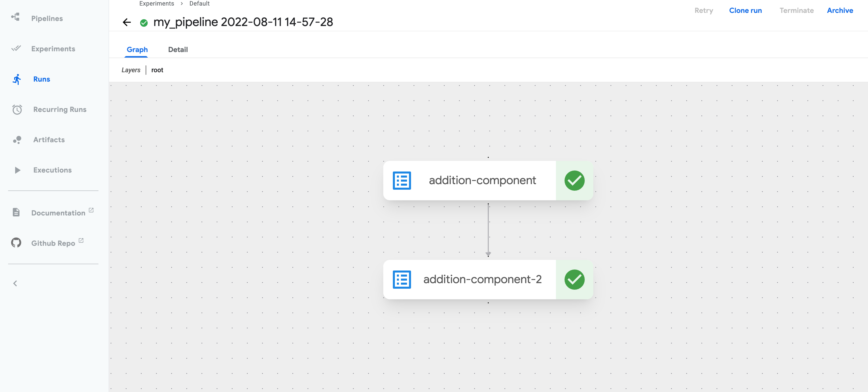This screenshot has width=868, height=392.
Task: Select the Detail tab
Action: pyautogui.click(x=178, y=49)
